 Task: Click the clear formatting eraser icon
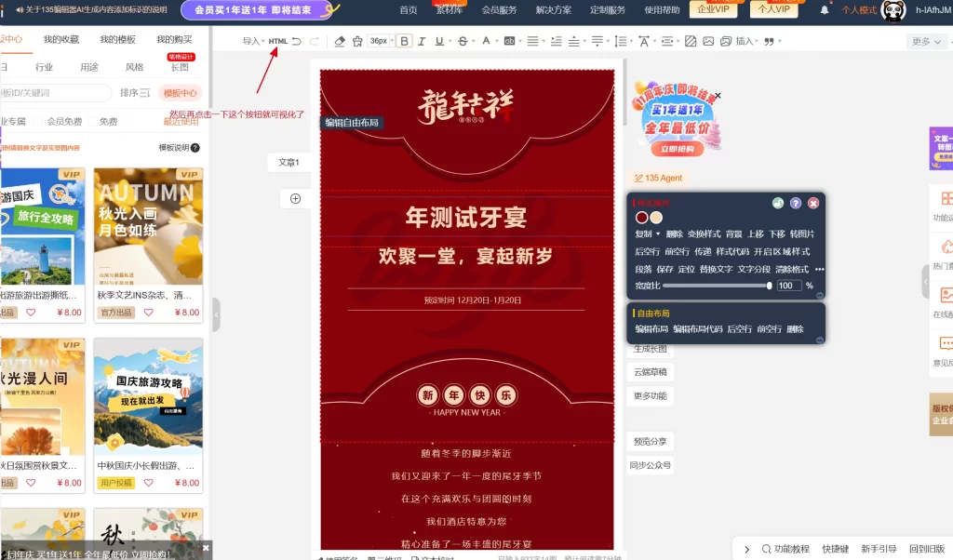(338, 41)
